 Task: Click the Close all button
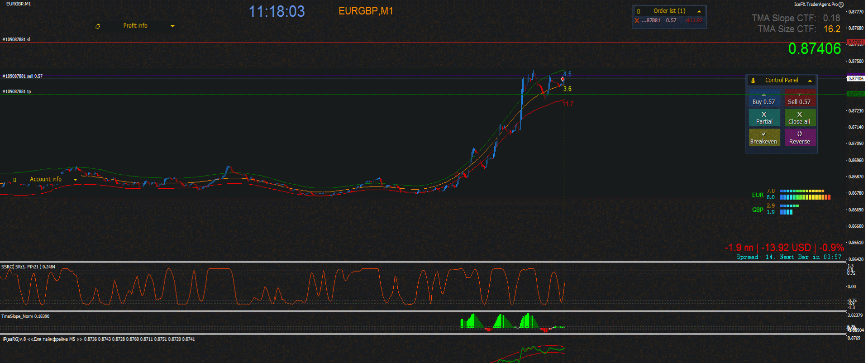[800, 118]
